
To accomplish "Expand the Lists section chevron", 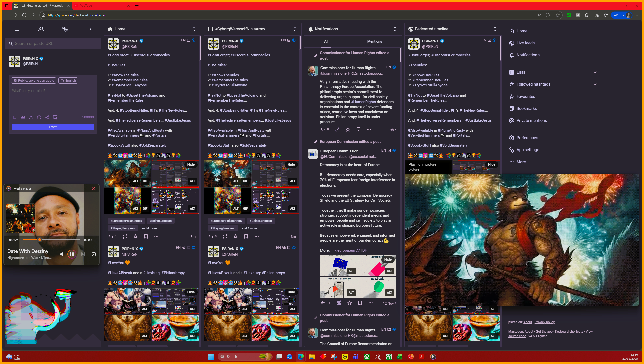I will point(595,72).
